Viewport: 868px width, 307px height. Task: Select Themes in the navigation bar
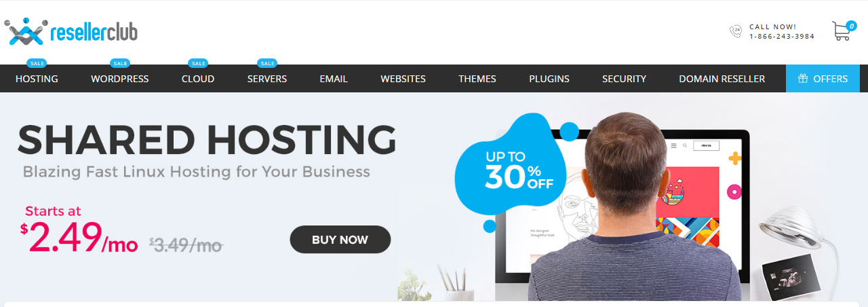click(477, 79)
